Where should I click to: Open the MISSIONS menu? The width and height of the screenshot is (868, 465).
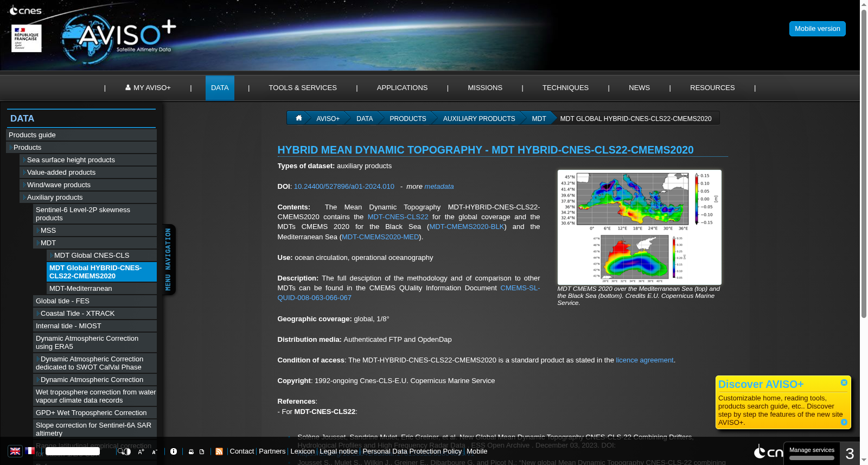tap(485, 87)
